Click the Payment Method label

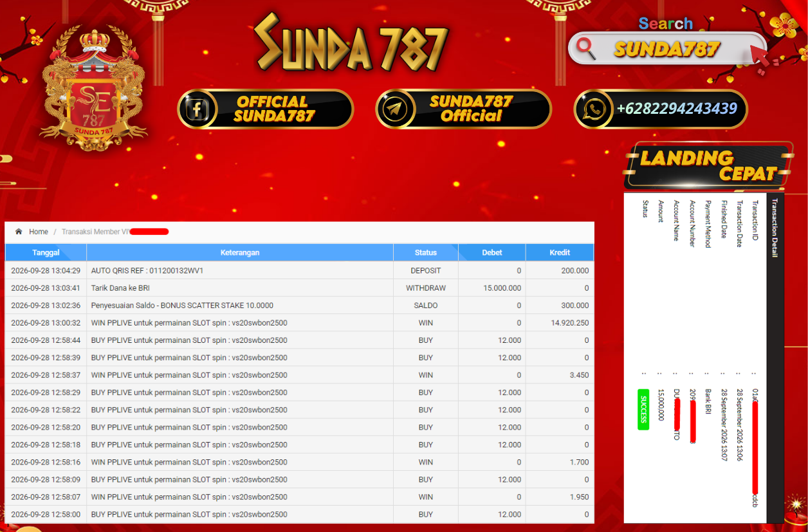click(x=708, y=224)
